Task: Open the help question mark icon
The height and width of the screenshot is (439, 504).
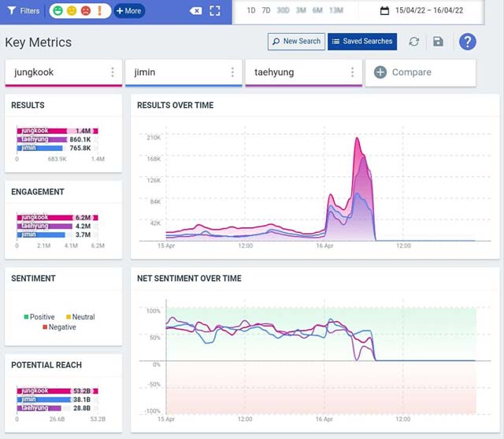Action: [x=467, y=42]
